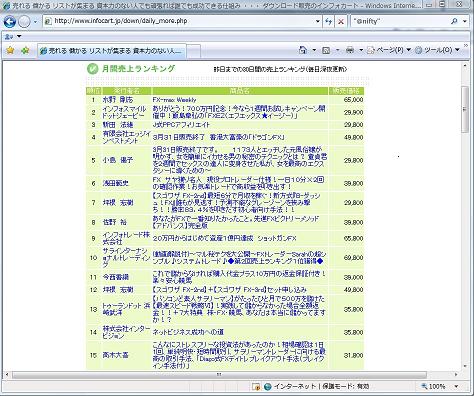The width and height of the screenshot is (474, 396).
Task: Click the Forward navigation button
Action: click(24, 22)
